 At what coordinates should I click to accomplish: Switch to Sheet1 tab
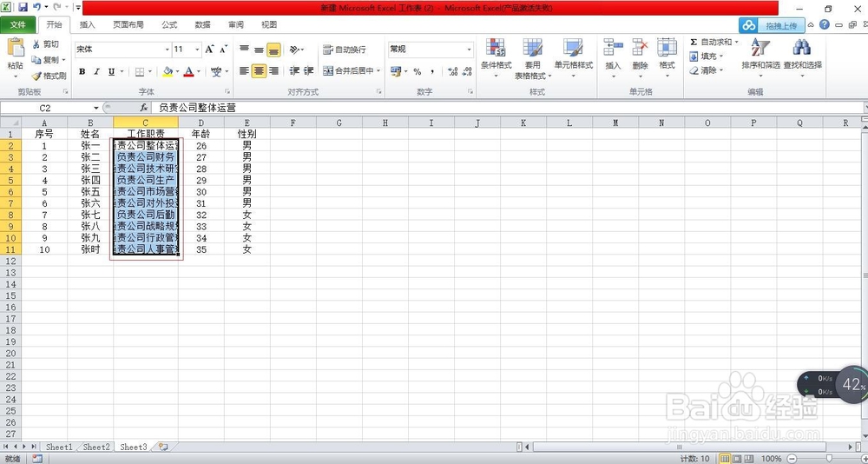[59, 447]
